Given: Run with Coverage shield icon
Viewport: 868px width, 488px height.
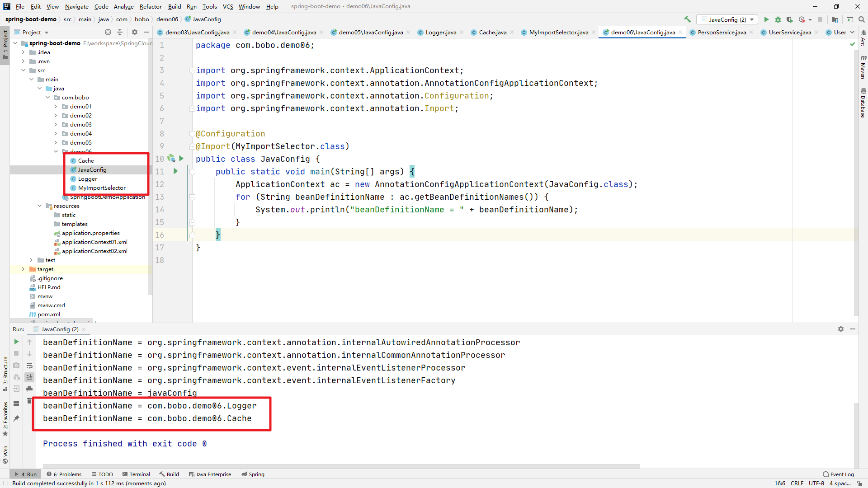Looking at the screenshot, I should coord(790,19).
